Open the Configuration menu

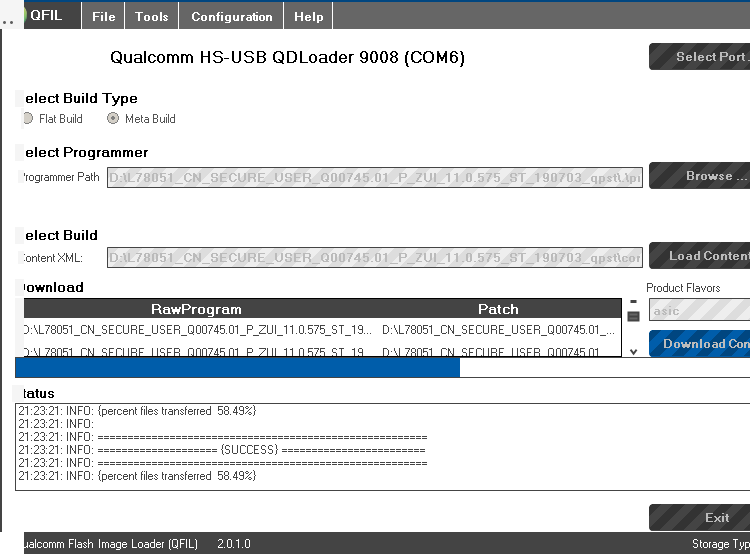coord(232,16)
